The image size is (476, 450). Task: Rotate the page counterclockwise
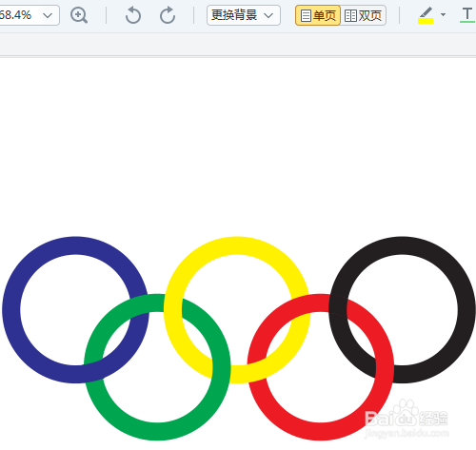click(x=133, y=15)
